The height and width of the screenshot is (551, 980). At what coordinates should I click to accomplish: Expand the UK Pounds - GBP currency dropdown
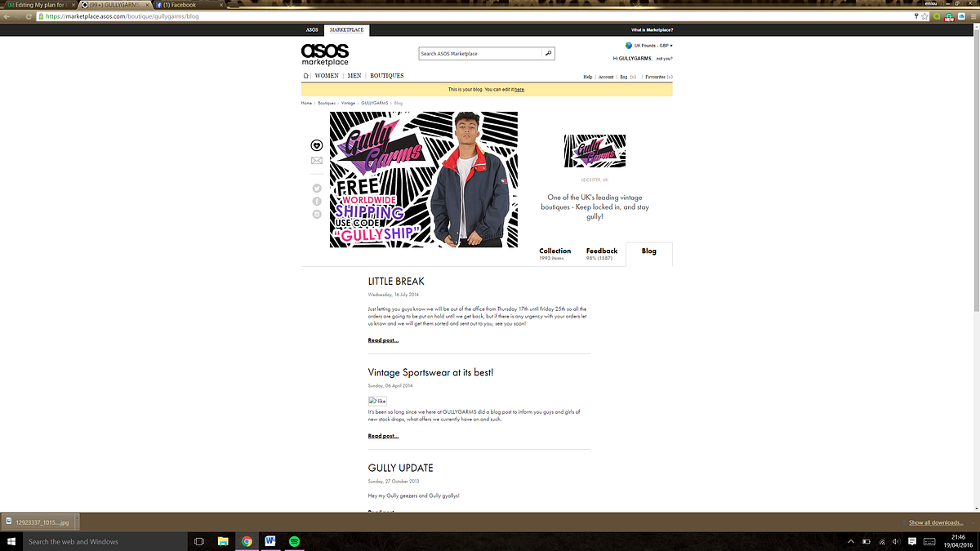coord(649,46)
